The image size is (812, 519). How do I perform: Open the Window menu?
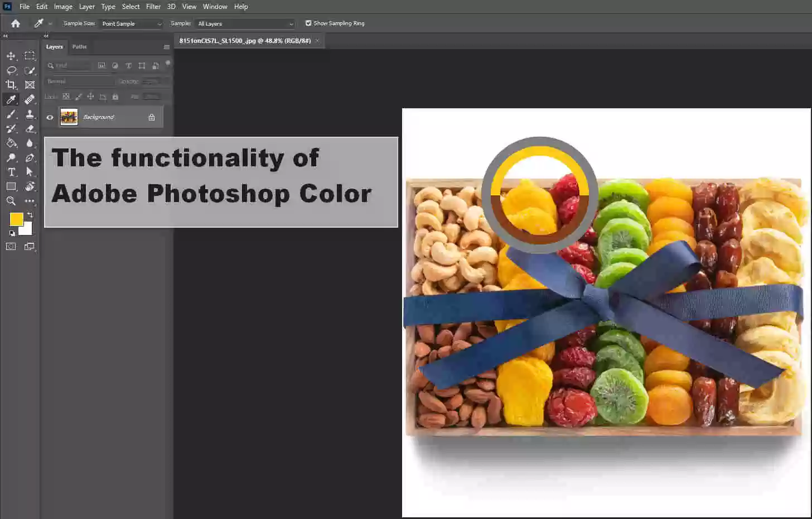(x=215, y=7)
